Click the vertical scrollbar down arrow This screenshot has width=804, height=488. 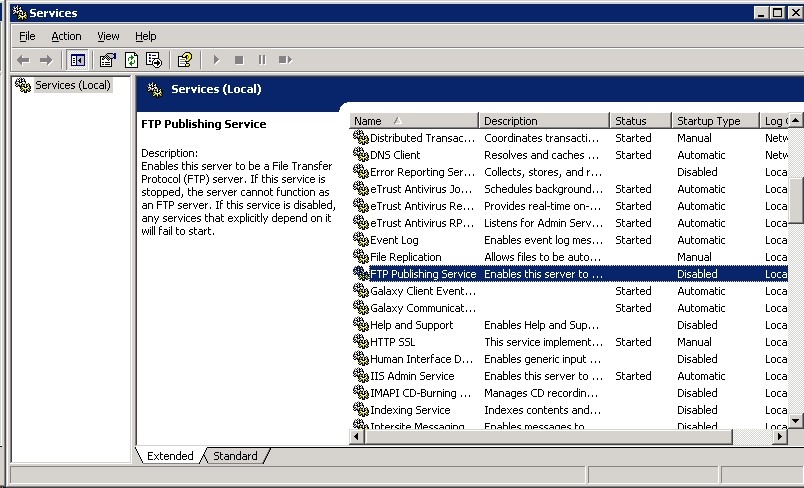[796, 423]
